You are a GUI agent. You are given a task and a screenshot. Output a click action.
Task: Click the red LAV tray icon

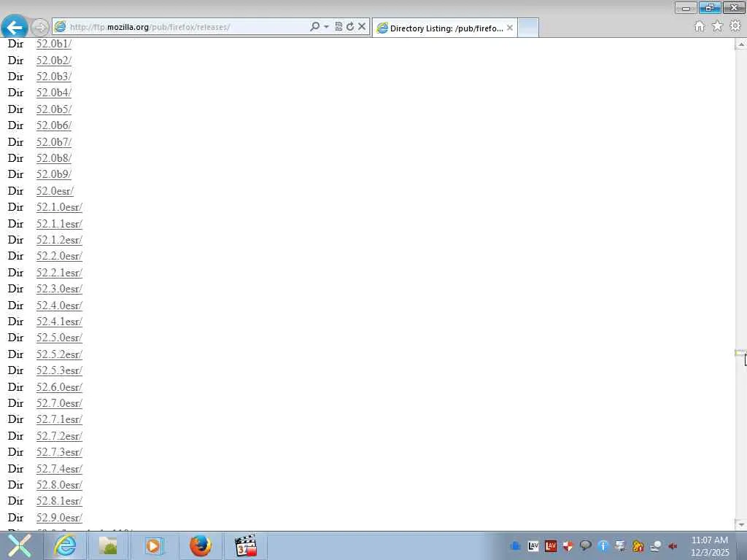coord(551,546)
